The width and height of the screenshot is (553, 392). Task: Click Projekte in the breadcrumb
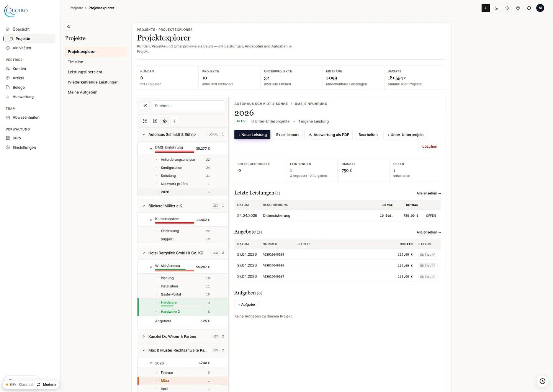[x=76, y=8]
